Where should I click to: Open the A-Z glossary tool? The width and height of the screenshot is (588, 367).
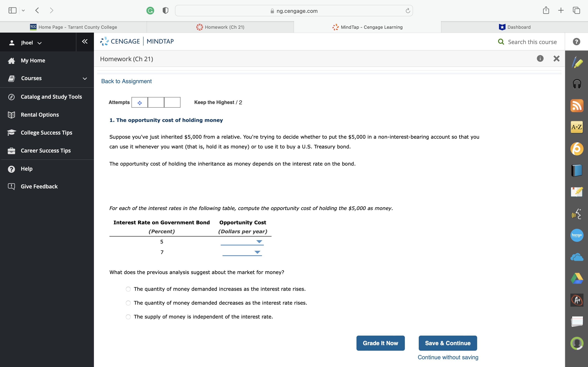pos(577,127)
